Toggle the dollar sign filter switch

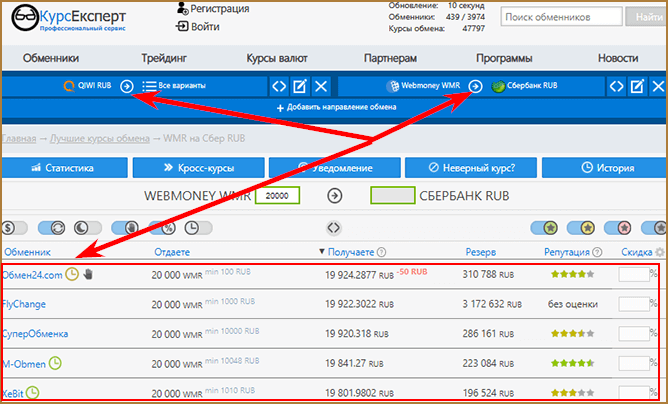15,228
